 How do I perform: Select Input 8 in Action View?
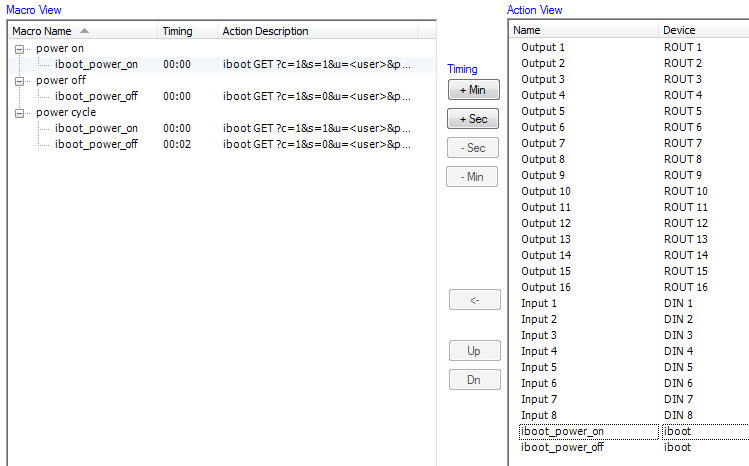[539, 415]
